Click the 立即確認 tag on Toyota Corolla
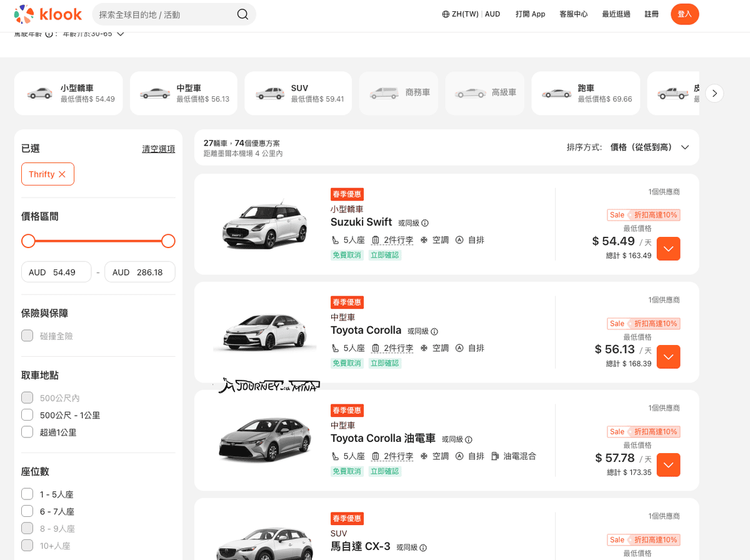The height and width of the screenshot is (560, 750). 385,363
